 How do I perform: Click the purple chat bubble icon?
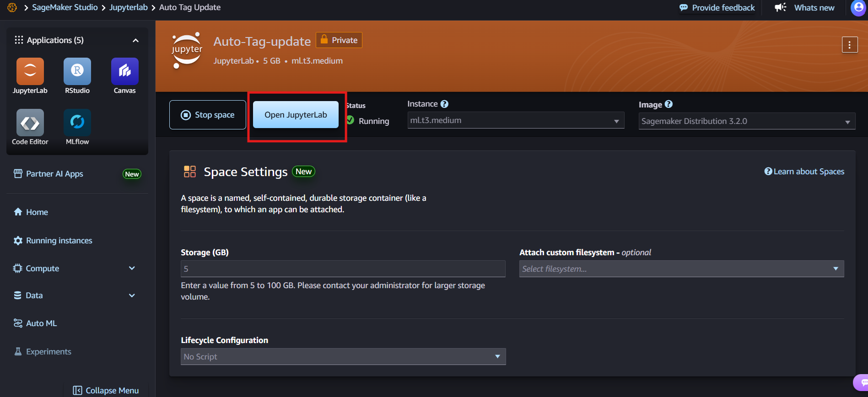862,382
